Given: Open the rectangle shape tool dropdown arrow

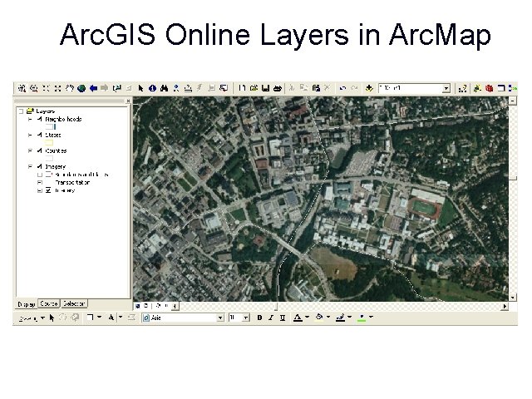Looking at the screenshot, I should pyautogui.click(x=100, y=318).
